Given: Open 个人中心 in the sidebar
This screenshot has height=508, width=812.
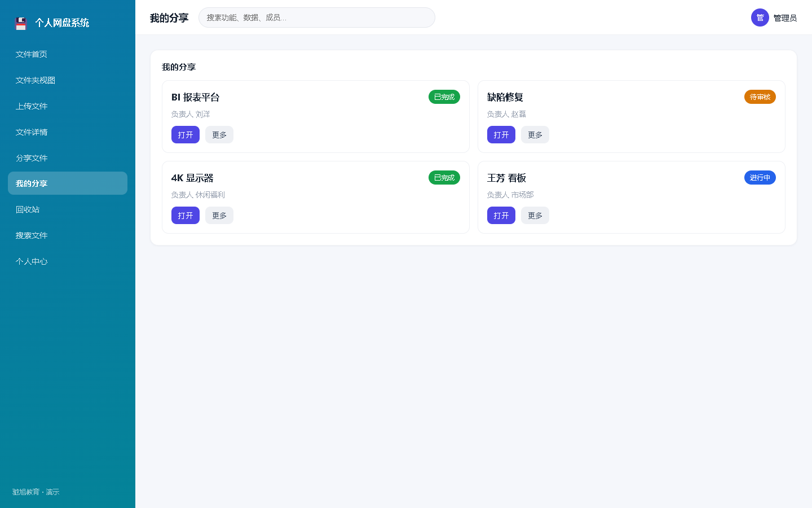Looking at the screenshot, I should (x=68, y=261).
